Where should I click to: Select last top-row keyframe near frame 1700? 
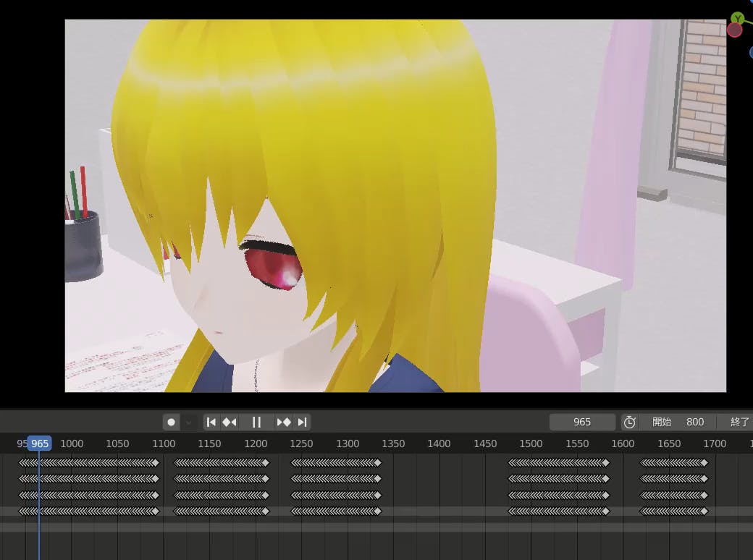tap(704, 462)
